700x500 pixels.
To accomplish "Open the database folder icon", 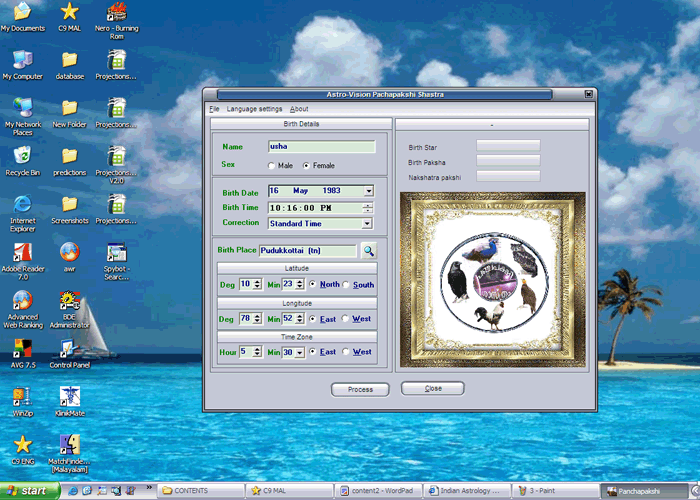I will pyautogui.click(x=70, y=65).
